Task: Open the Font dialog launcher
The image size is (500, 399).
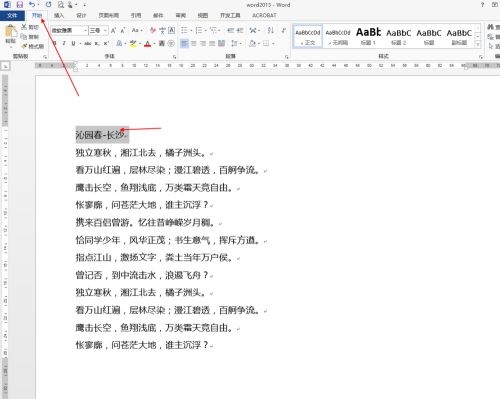Action: [174, 57]
